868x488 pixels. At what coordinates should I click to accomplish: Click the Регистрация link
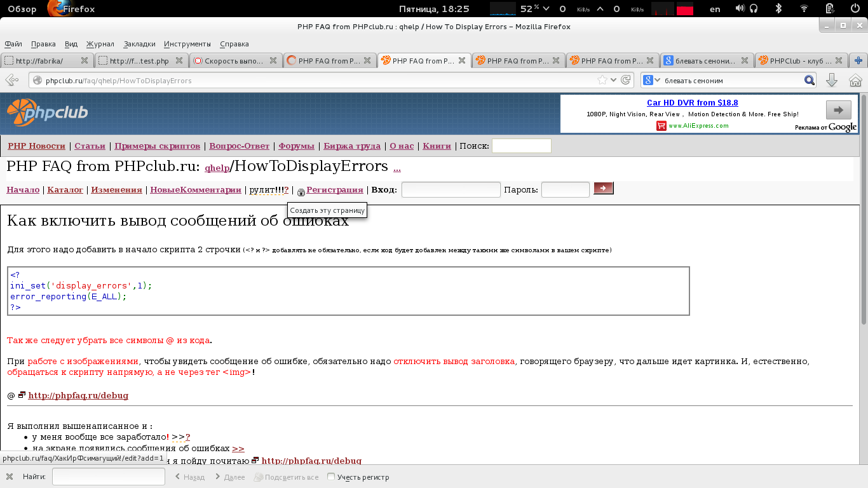pyautogui.click(x=335, y=190)
